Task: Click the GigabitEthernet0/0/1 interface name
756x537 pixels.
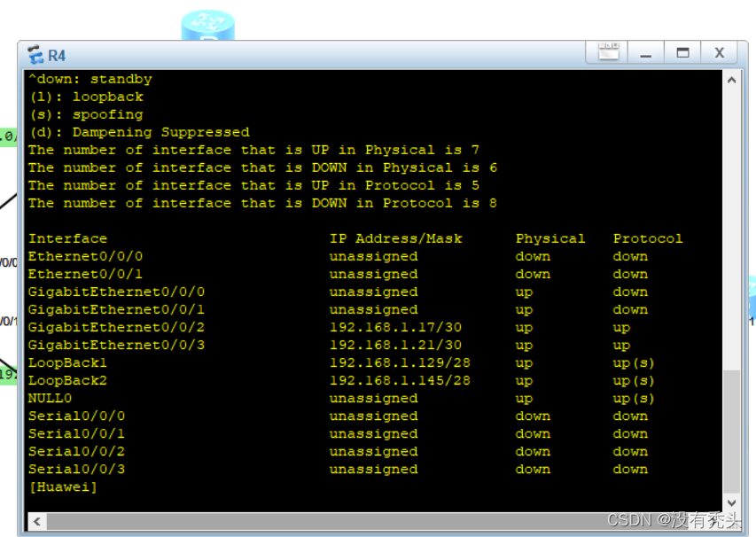Action: 116,309
